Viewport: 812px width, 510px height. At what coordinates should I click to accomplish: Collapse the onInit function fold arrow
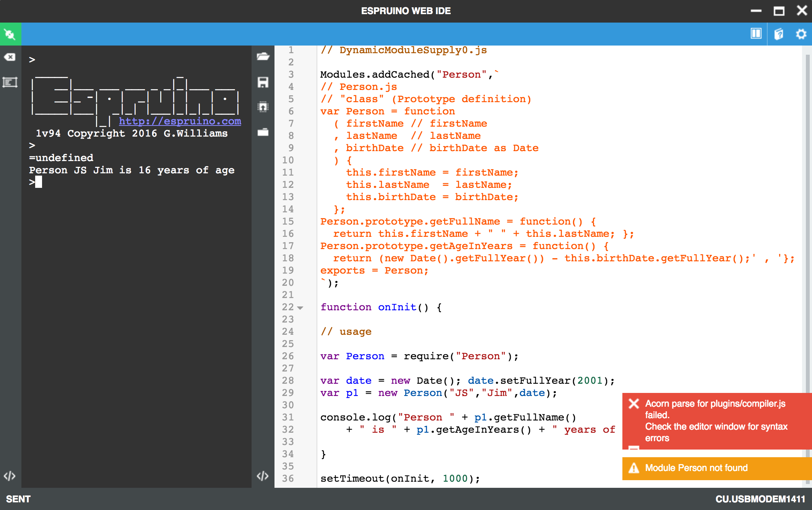click(x=300, y=308)
